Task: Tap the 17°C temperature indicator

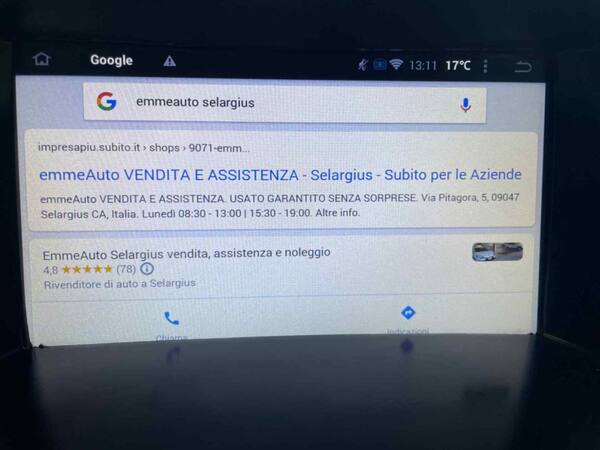Action: tap(458, 65)
